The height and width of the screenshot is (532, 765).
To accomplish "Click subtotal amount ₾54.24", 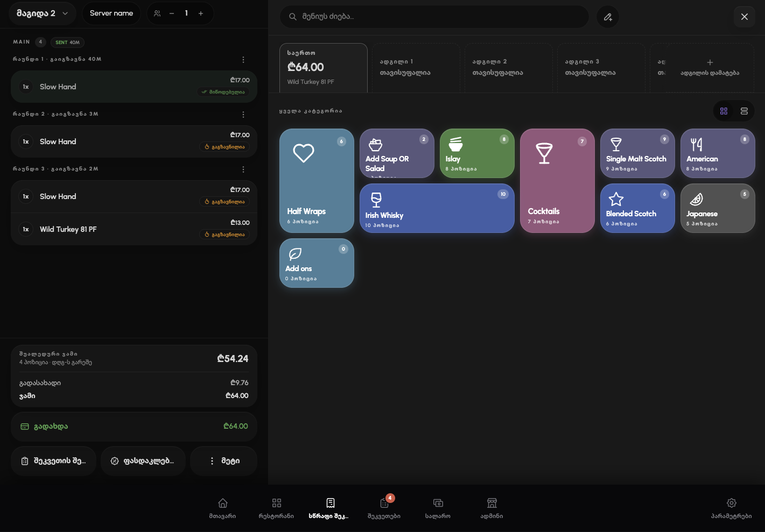I will coord(233,359).
